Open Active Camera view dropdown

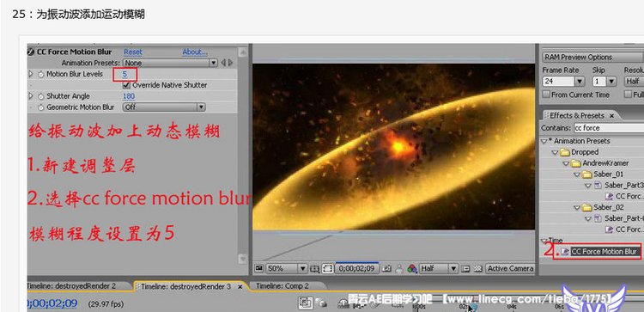pyautogui.click(x=510, y=269)
